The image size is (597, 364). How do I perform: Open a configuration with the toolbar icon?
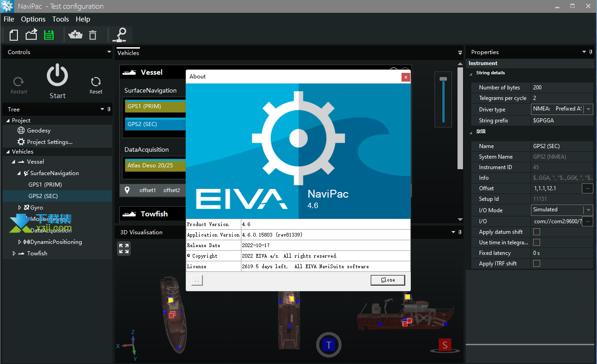[31, 35]
